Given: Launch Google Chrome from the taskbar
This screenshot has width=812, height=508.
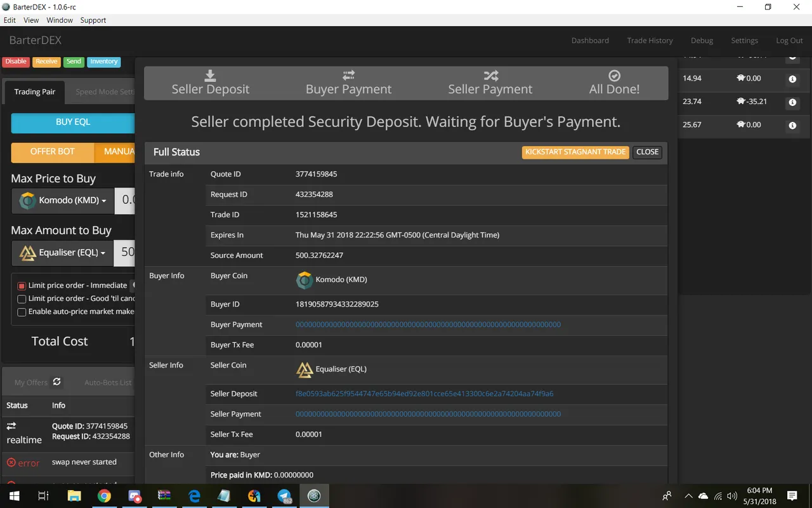Looking at the screenshot, I should 104,496.
